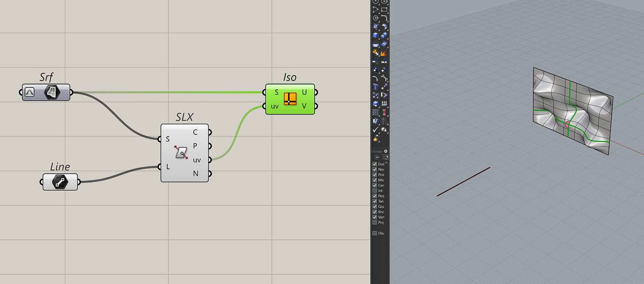Screen dimensions: 644x284
Task: Switch to the first Osnap panel tab
Action: tap(377, 157)
